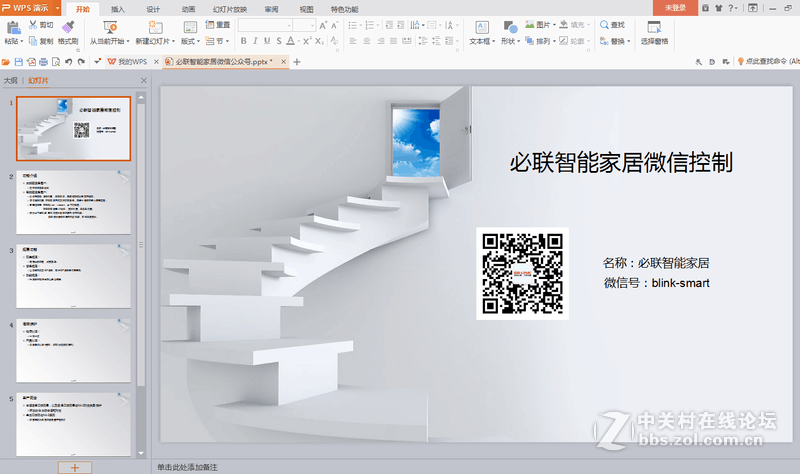Switch to the Outline (大纲) panel tab
800x474 pixels.
pyautogui.click(x=10, y=81)
